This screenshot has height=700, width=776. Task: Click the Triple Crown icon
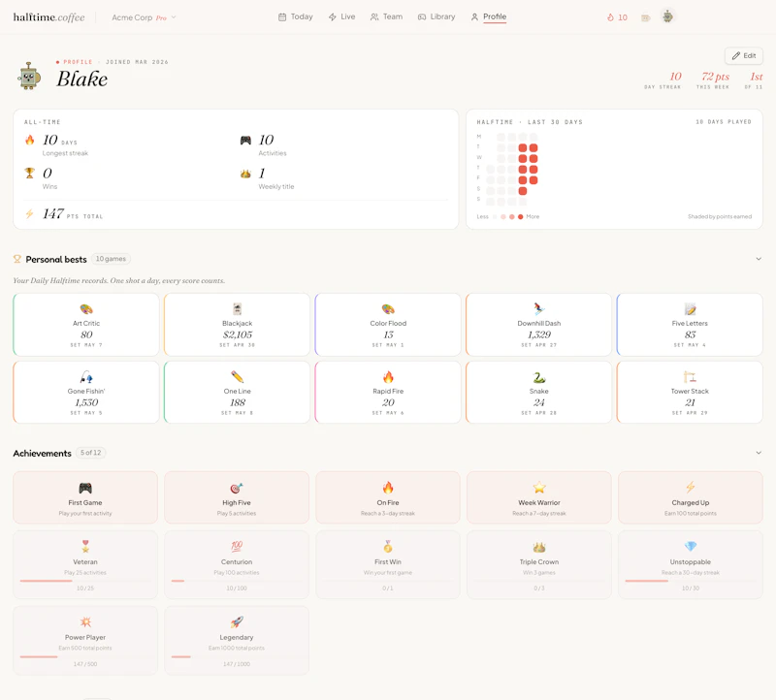pos(539,547)
